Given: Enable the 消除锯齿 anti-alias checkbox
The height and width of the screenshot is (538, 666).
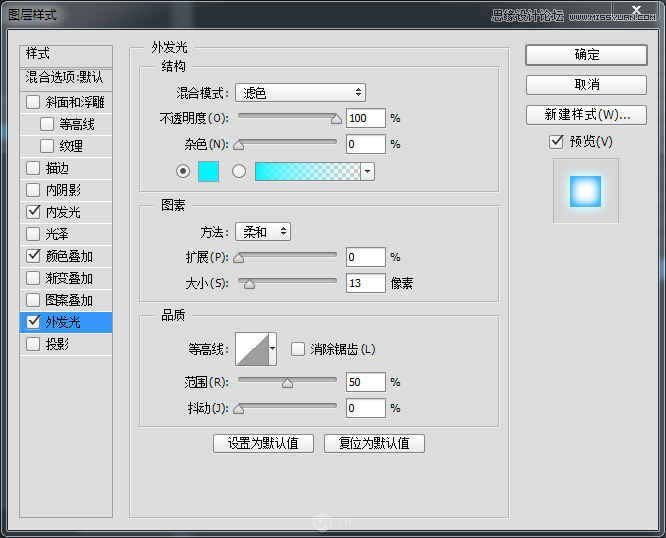Looking at the screenshot, I should click(x=298, y=349).
